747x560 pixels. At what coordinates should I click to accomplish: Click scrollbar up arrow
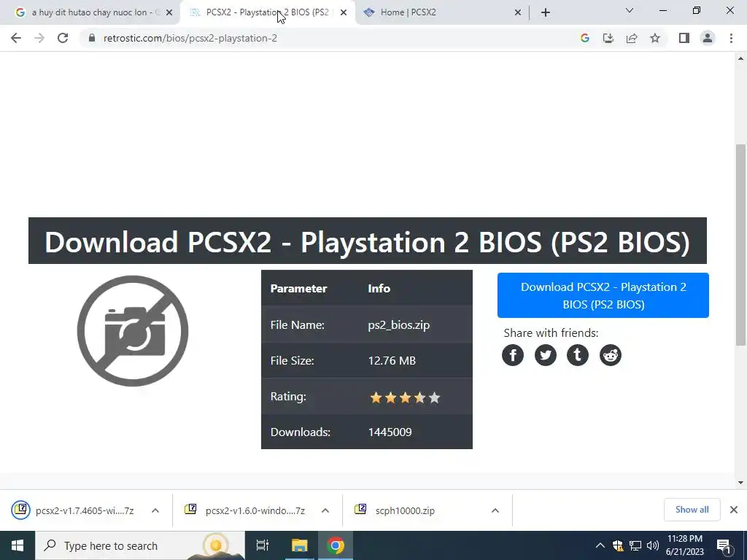741,58
